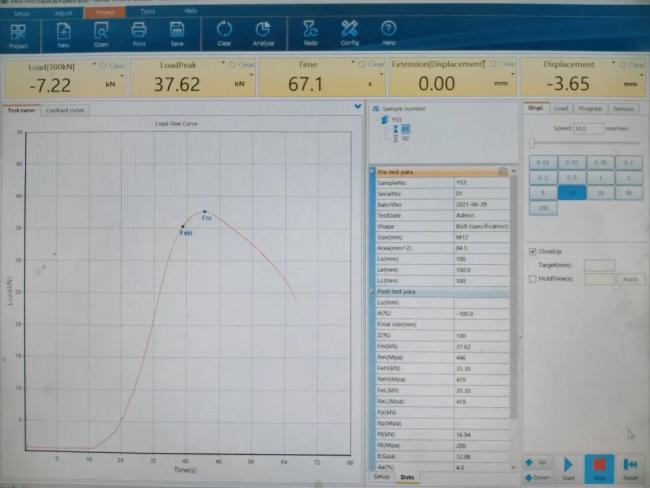
Task: Switch to the Contrast curve tab
Action: point(65,110)
